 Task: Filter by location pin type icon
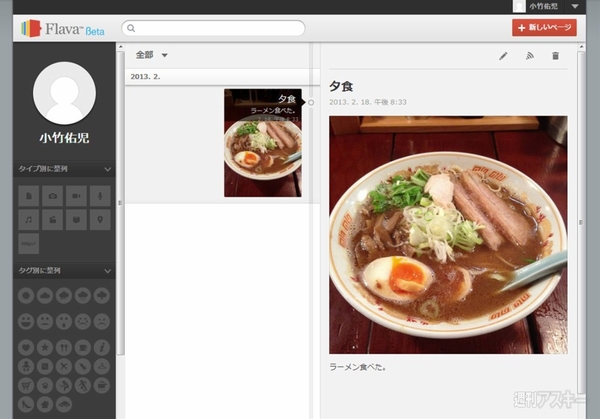click(x=100, y=220)
